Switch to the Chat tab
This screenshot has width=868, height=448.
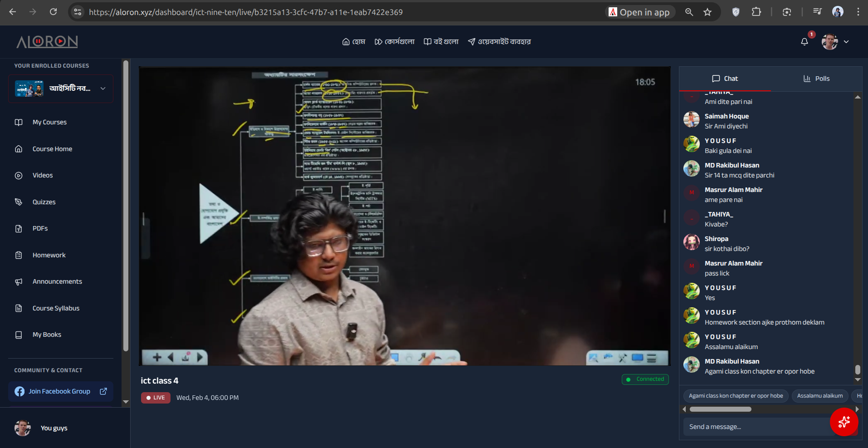pyautogui.click(x=725, y=79)
